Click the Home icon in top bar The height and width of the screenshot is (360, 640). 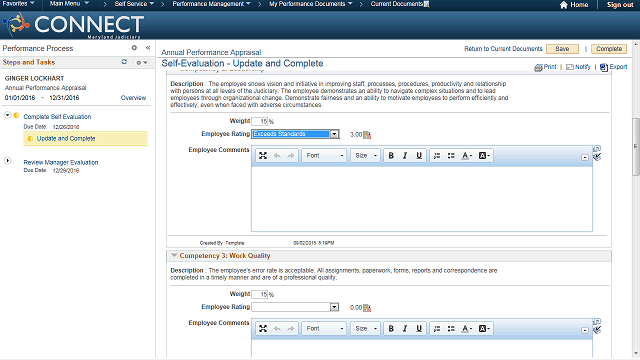[x=564, y=5]
